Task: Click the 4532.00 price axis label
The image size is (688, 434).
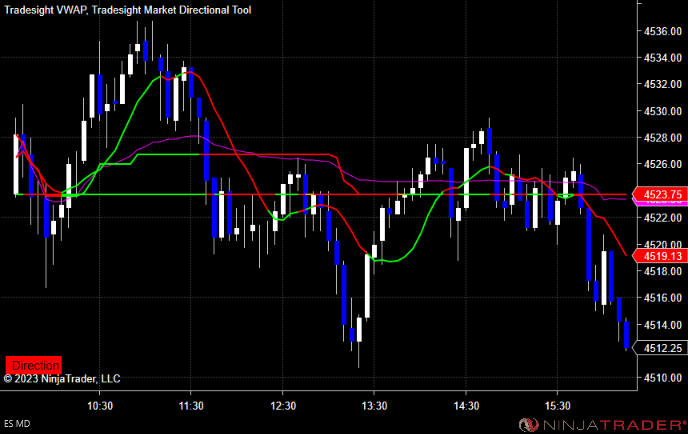Action: point(663,84)
